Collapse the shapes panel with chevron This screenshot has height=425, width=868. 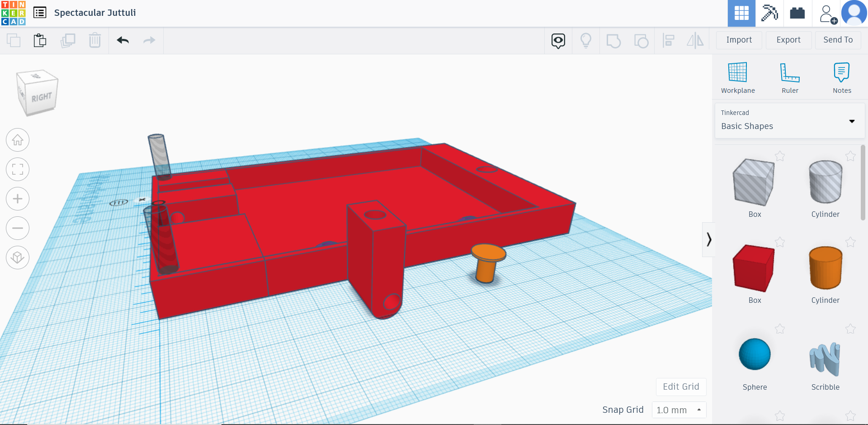coord(708,239)
